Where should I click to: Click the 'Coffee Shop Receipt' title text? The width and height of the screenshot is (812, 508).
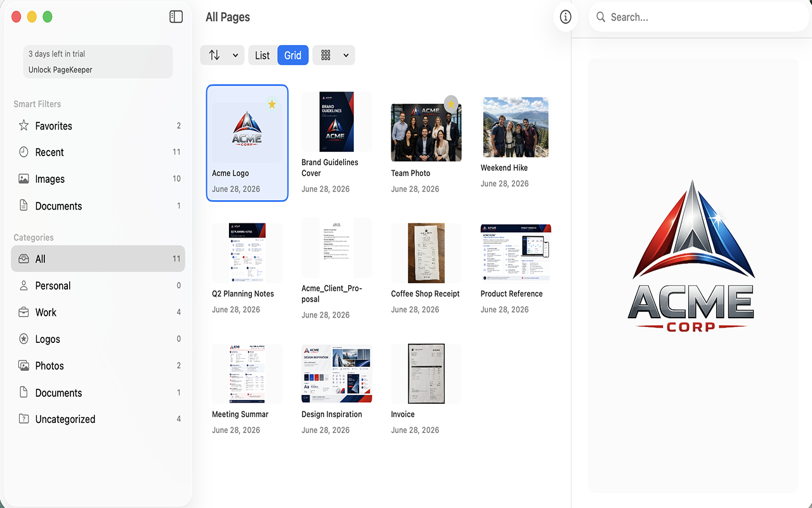[425, 293]
